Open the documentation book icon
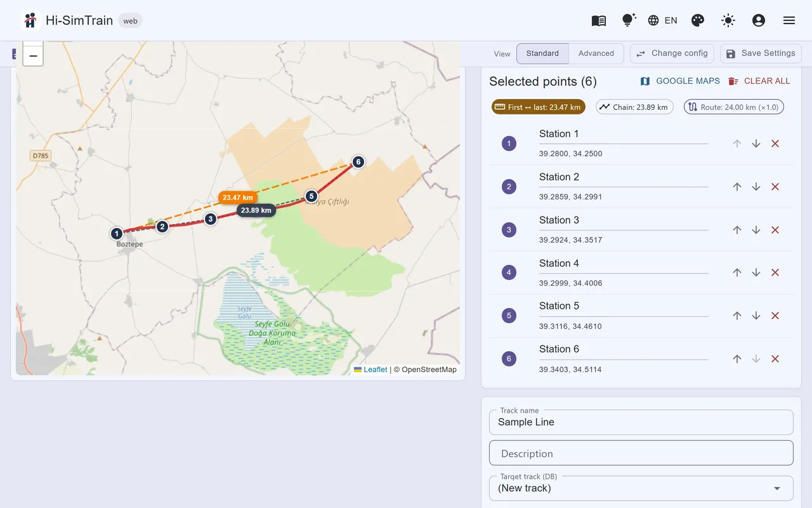Screen dimensions: 812x508 599,20
